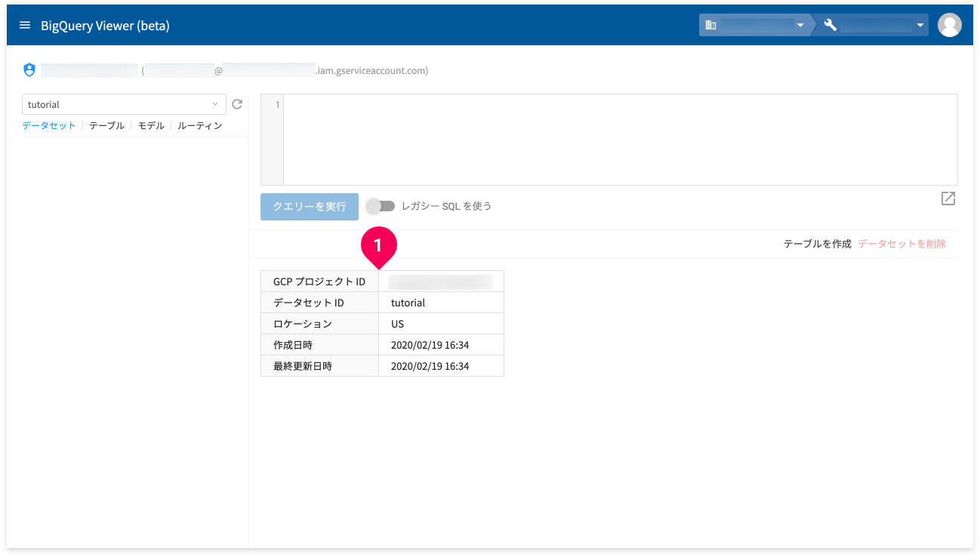Image resolution: width=980 pixels, height=557 pixels.
Task: Open the tutorial dataset dropdown
Action: [125, 104]
